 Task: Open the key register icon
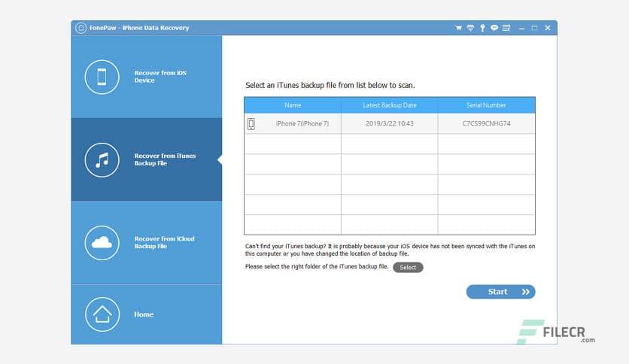(482, 28)
